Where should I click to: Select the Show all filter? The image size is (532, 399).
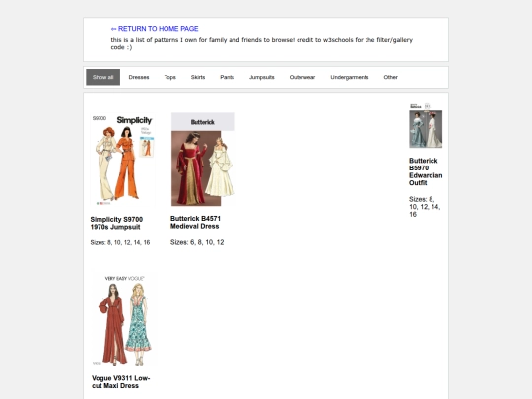102,77
